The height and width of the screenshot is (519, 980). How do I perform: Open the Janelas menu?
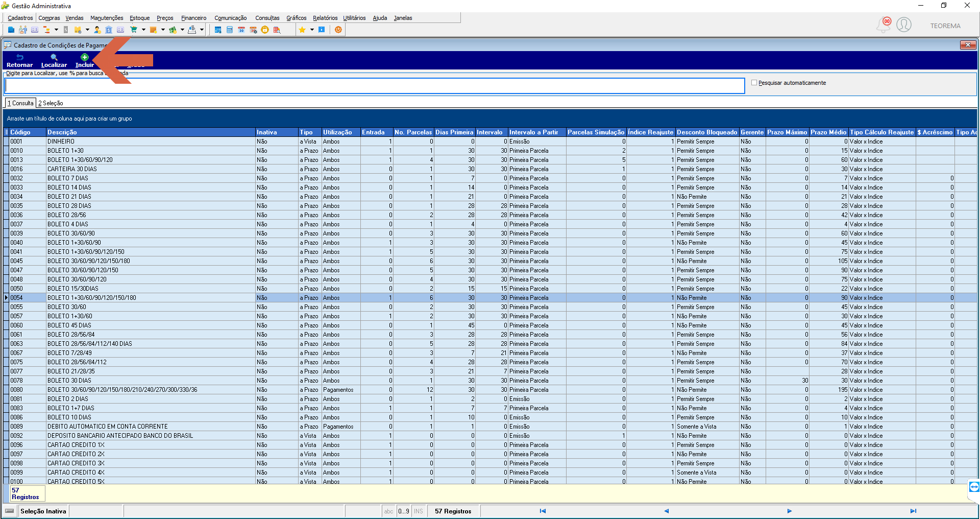403,18
